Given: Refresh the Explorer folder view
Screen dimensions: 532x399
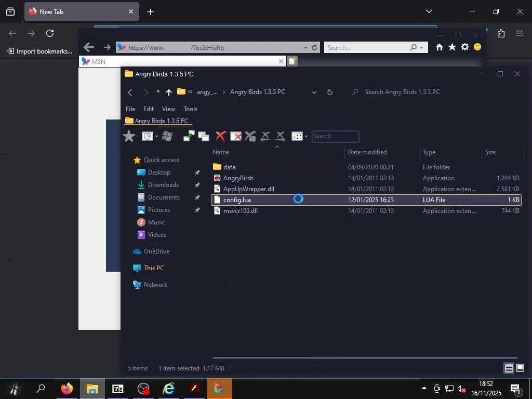Looking at the screenshot, I should (x=329, y=92).
